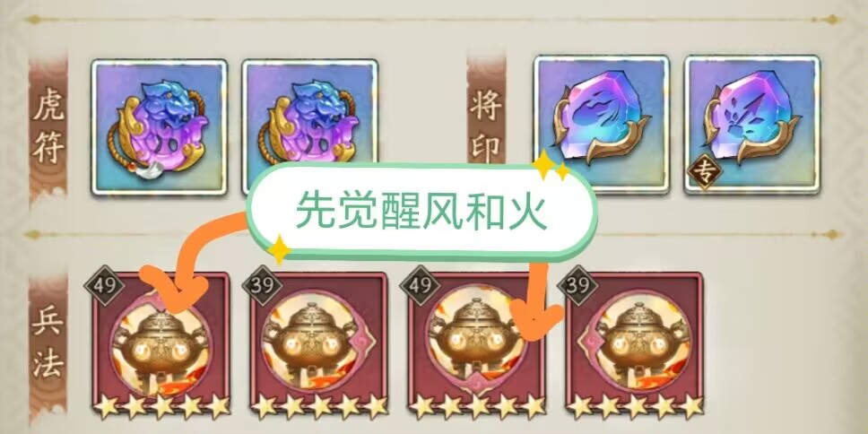This screenshot has height=434, width=868.
Task: Click the star row under rightmost cauldron
Action: click(635, 407)
